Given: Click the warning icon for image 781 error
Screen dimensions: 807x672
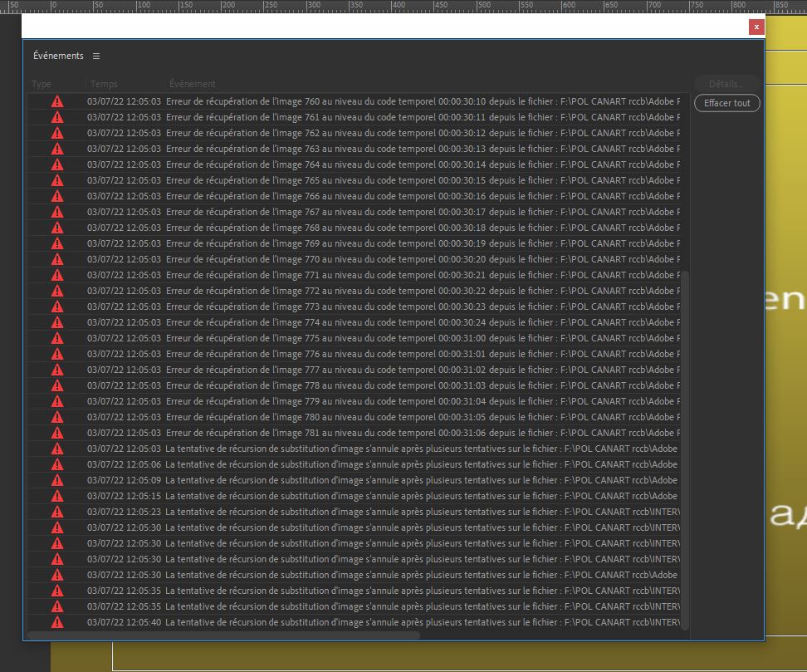Looking at the screenshot, I should [x=57, y=433].
